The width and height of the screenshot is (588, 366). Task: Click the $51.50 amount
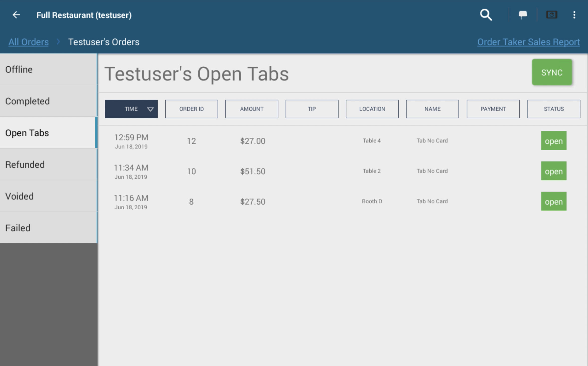tap(253, 171)
